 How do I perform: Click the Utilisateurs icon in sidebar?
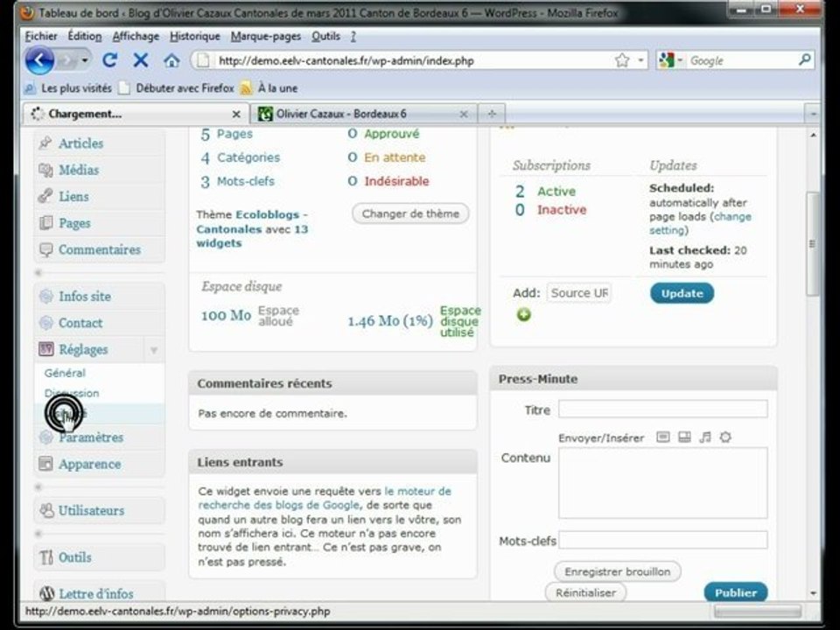[x=46, y=510]
